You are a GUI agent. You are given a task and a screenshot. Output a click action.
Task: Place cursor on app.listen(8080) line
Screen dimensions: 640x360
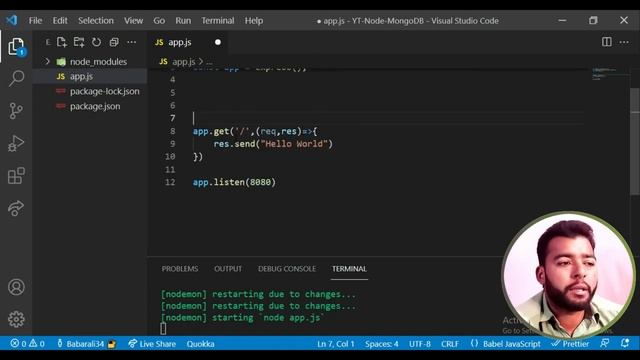tap(234, 182)
